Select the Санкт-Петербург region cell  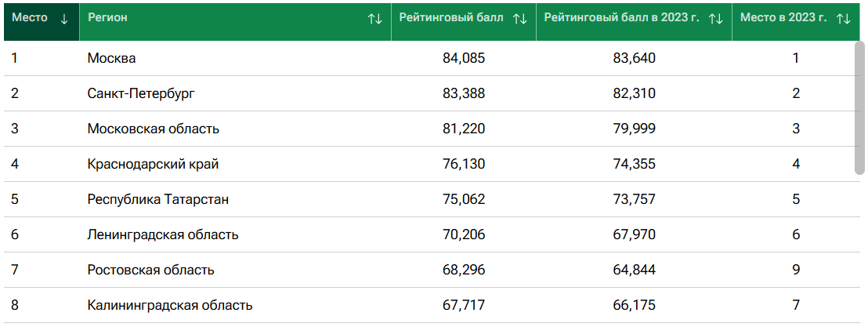(x=141, y=93)
